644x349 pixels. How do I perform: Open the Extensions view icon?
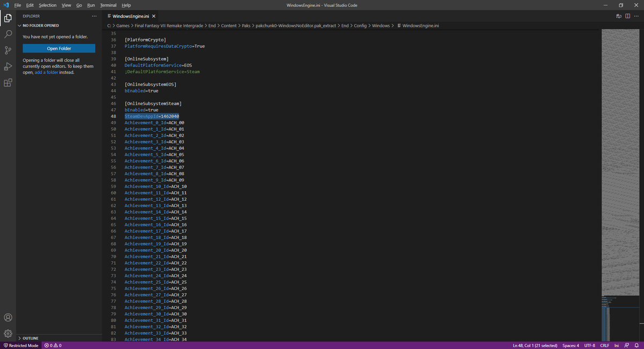8,83
